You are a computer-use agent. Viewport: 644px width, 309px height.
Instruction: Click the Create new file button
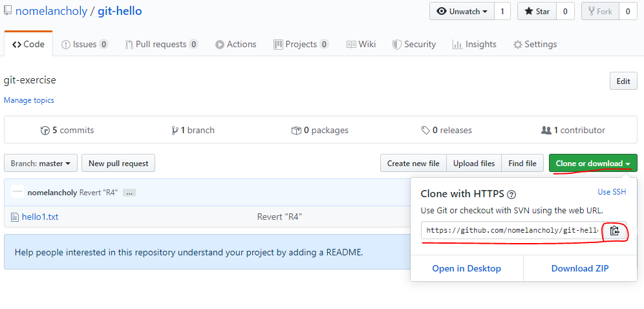click(x=413, y=164)
